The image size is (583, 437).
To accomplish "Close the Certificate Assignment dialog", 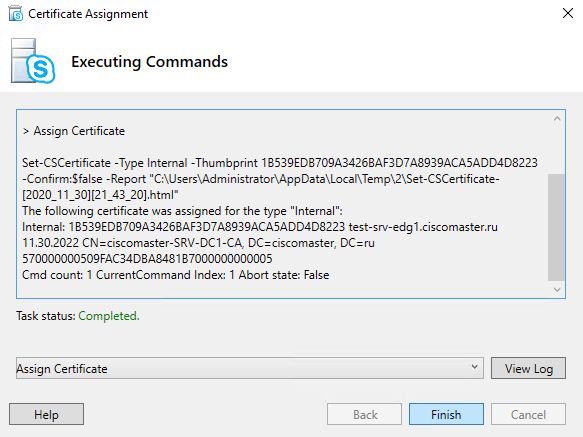I will [567, 13].
